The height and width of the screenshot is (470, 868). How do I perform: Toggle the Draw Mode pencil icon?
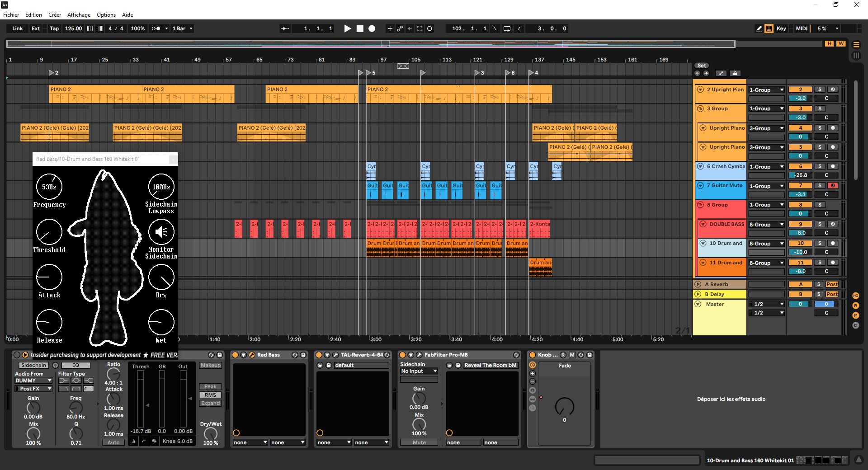pos(759,28)
